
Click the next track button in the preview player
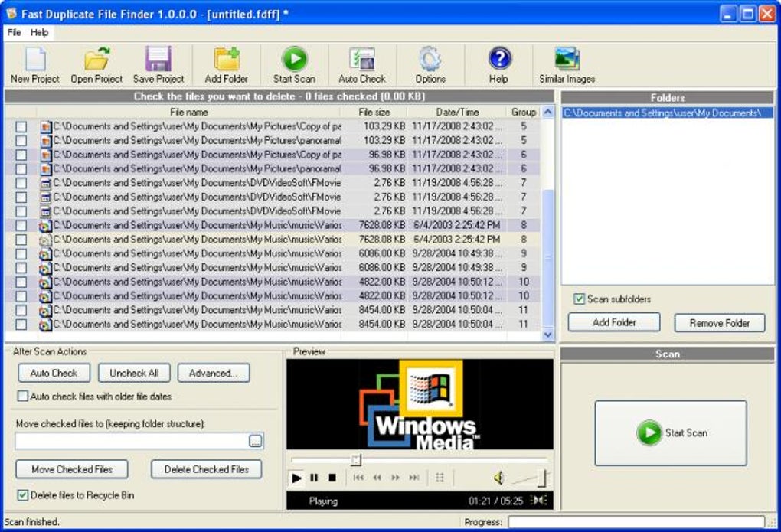coord(414,478)
